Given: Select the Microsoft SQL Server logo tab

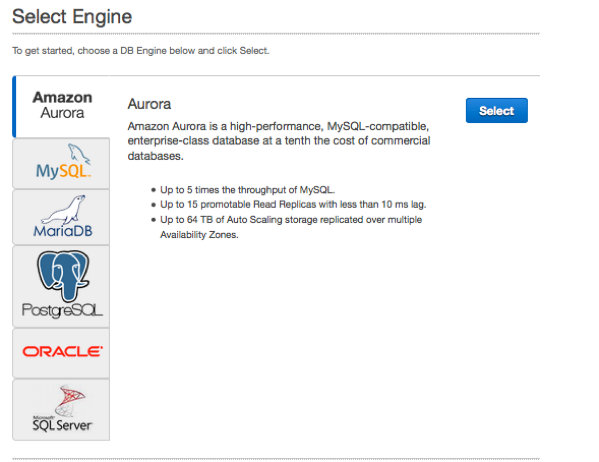Looking at the screenshot, I should 61,410.
